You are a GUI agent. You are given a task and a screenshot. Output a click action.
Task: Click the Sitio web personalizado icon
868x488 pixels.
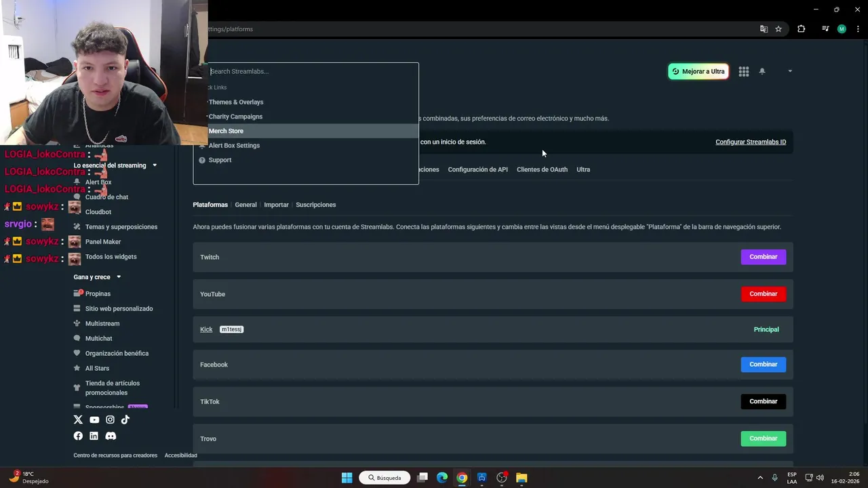(77, 308)
